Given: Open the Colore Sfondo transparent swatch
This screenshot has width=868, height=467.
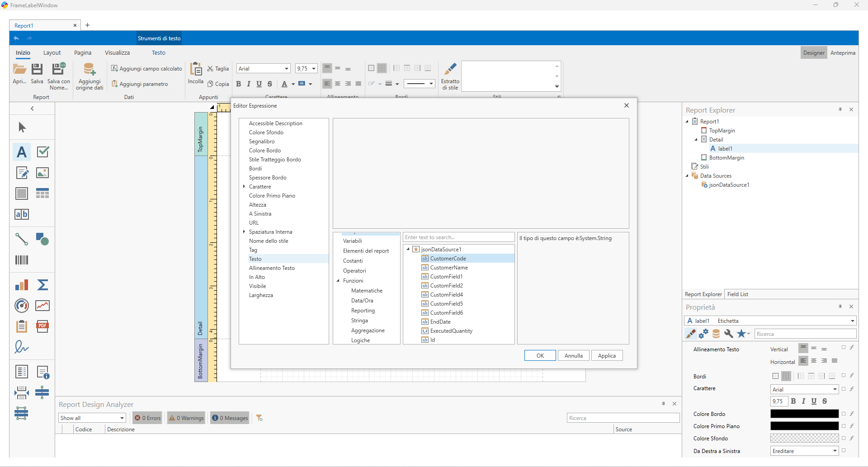Looking at the screenshot, I should [x=804, y=439].
